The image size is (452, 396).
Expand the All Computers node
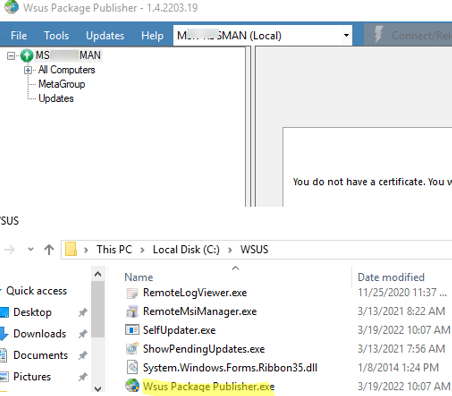coord(28,70)
